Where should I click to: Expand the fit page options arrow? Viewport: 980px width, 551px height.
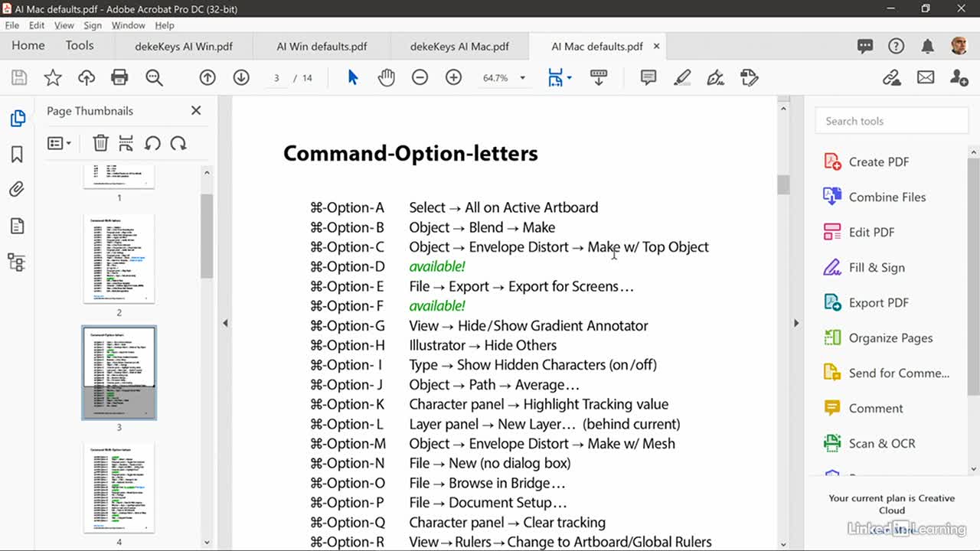pos(569,78)
